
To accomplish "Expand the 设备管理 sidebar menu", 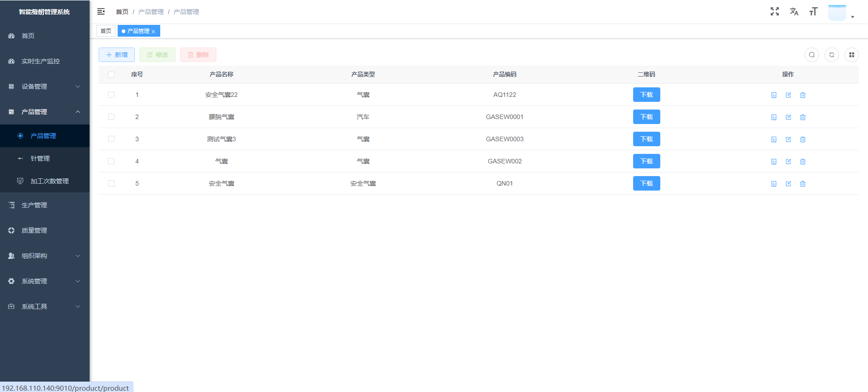I will (x=44, y=86).
